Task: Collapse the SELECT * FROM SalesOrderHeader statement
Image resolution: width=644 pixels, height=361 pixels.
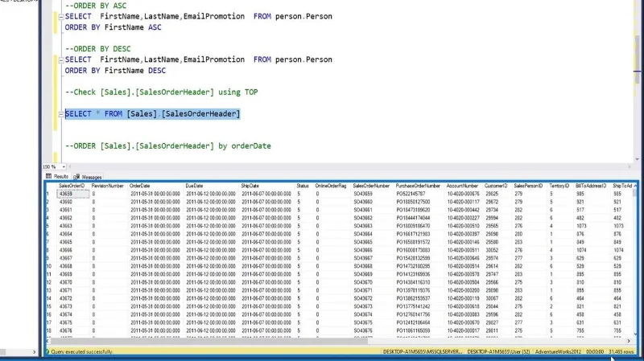Action: 61,114
